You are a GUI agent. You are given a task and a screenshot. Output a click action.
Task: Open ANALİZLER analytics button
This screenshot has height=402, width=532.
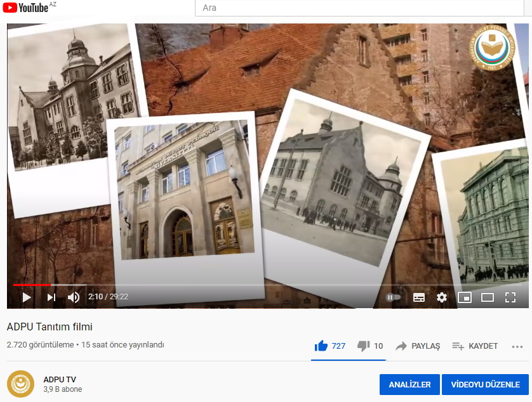(409, 385)
